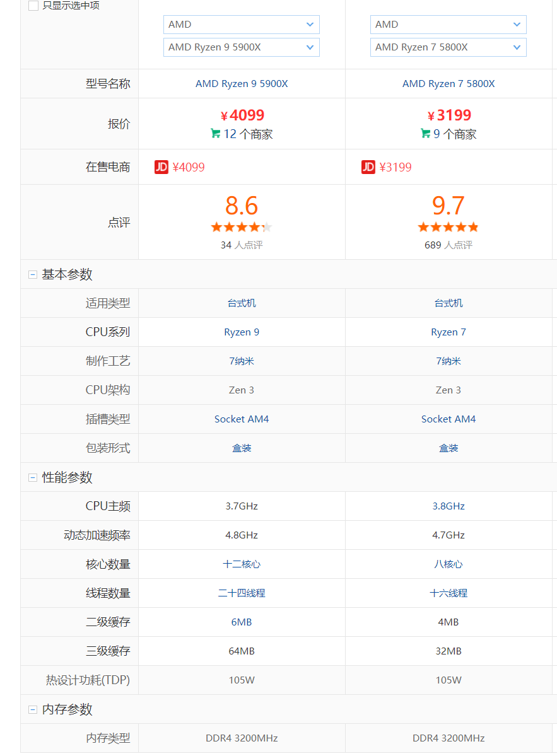557x756 pixels.
Task: Collapse the 内存参数 section
Action: coord(33,710)
